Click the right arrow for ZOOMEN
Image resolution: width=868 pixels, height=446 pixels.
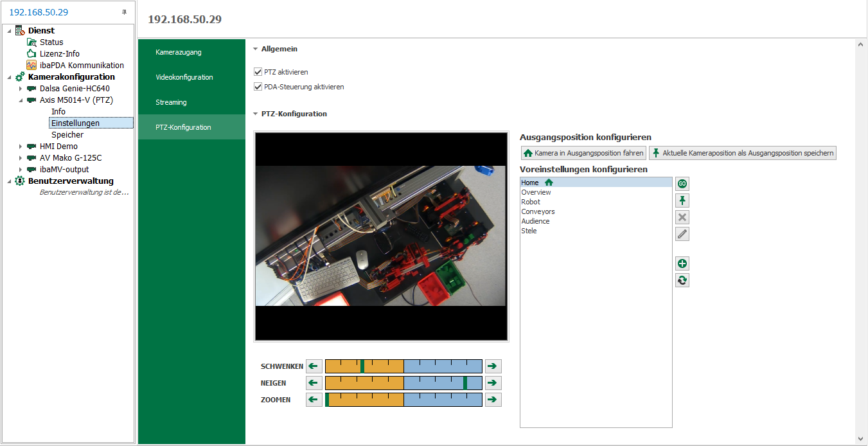coord(493,400)
